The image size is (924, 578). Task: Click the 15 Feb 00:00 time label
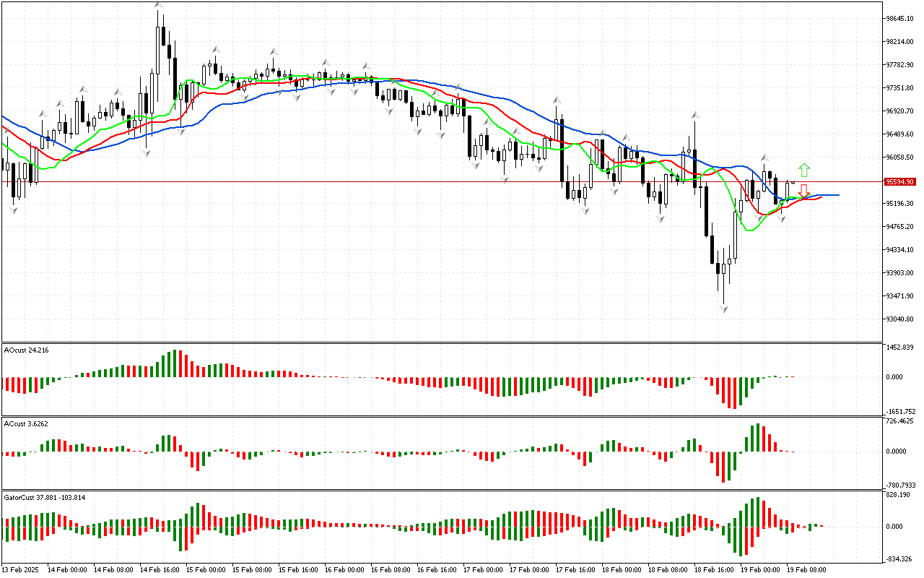coord(206,570)
